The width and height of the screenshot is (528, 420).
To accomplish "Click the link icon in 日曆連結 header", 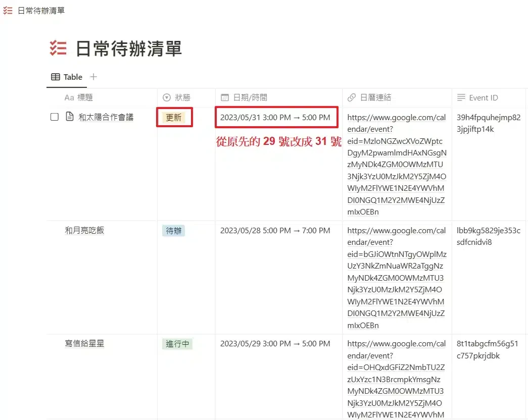I will (352, 97).
